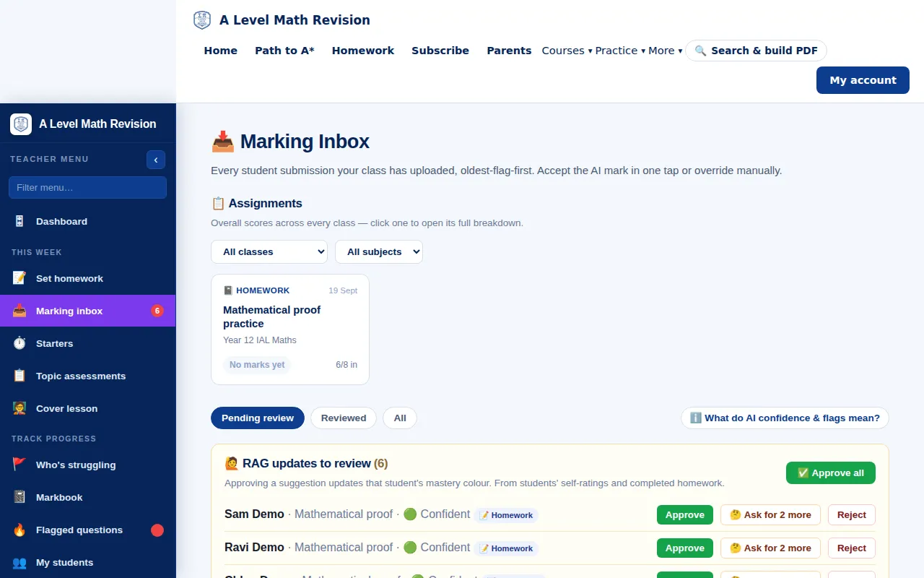Open Cover lesson in the sidebar
Image resolution: width=924 pixels, height=578 pixels.
(x=87, y=409)
